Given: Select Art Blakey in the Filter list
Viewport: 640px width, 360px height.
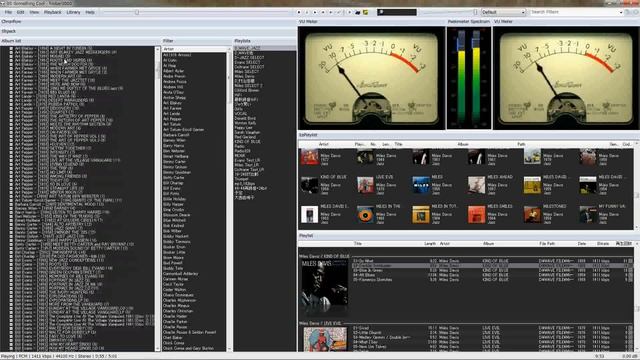Looking at the screenshot, I should pyautogui.click(x=173, y=103).
